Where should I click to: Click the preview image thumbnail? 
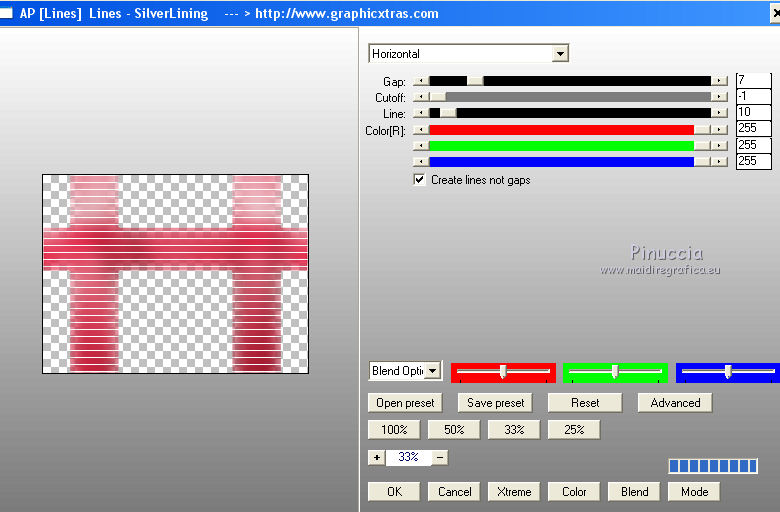pyautogui.click(x=176, y=274)
